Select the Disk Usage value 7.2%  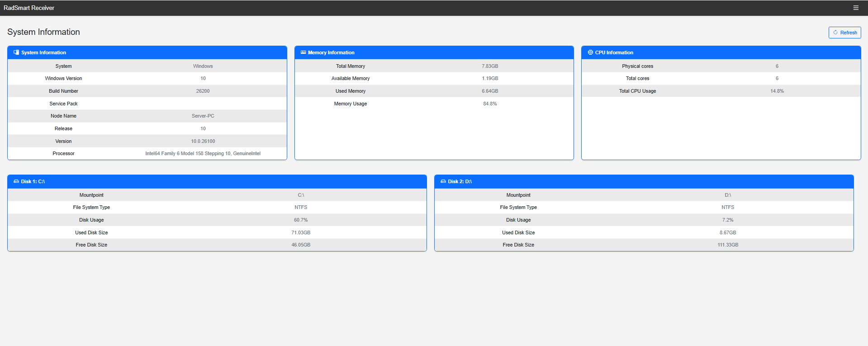pos(728,220)
